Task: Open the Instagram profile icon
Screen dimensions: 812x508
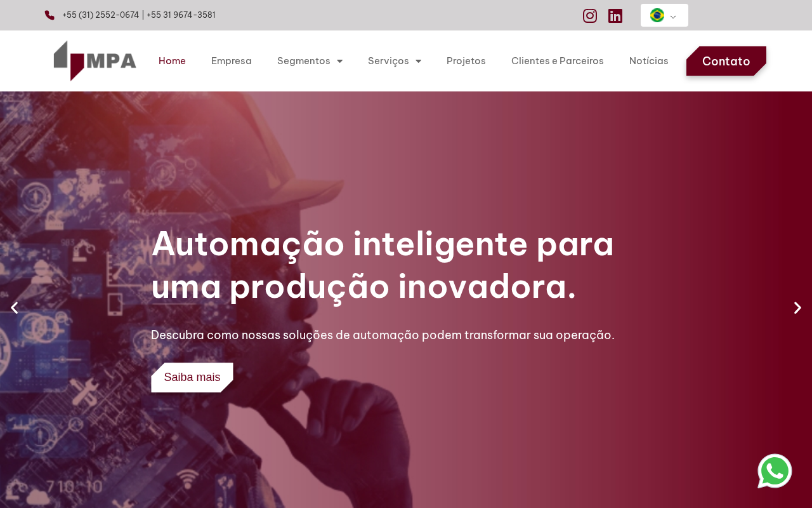Action: tap(590, 16)
